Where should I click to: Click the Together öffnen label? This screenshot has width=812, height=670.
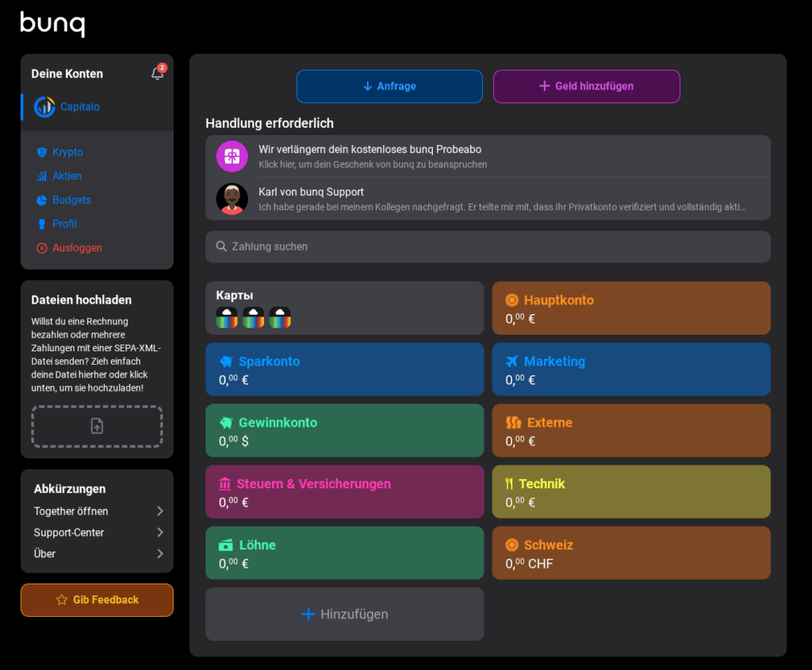pos(71,511)
